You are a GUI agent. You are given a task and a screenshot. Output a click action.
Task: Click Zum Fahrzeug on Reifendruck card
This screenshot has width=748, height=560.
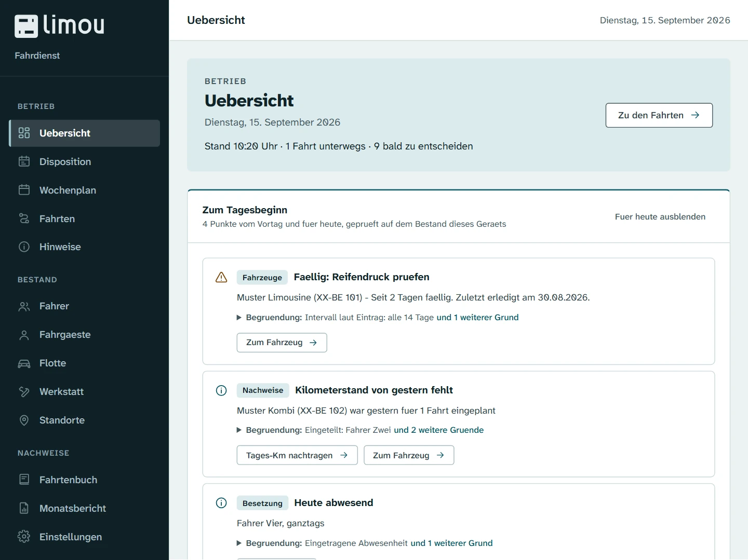click(x=282, y=343)
